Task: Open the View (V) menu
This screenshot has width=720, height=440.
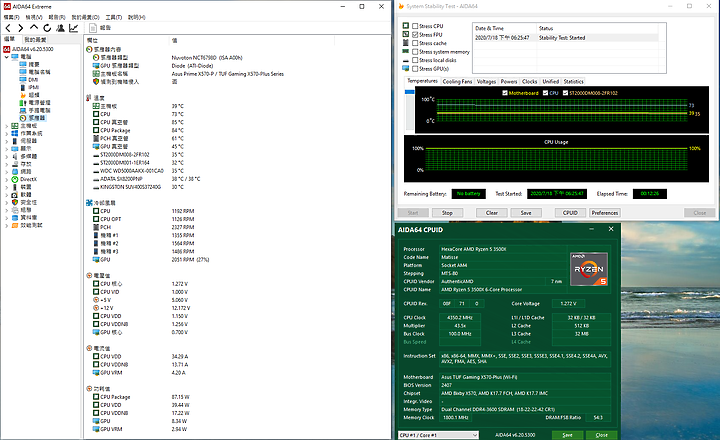Action: 34,17
